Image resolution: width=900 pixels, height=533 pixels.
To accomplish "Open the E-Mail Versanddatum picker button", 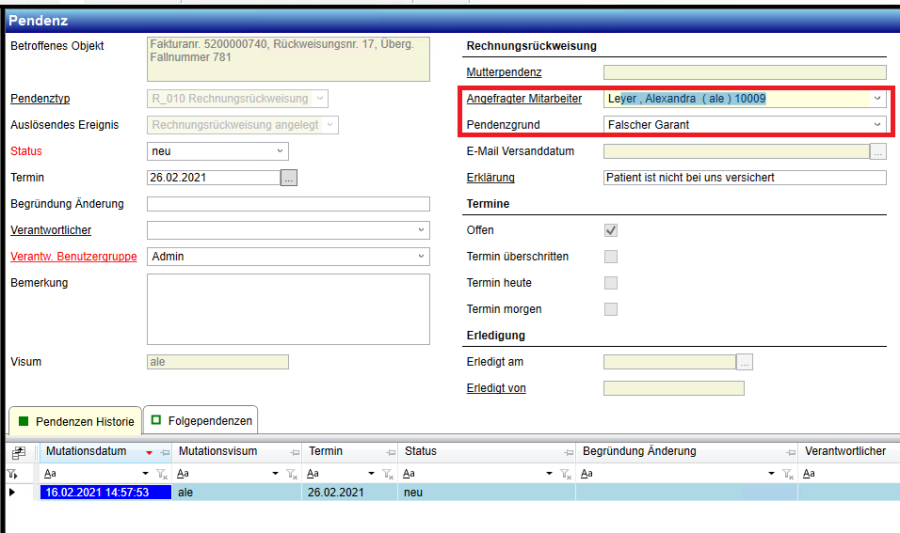I will [878, 151].
